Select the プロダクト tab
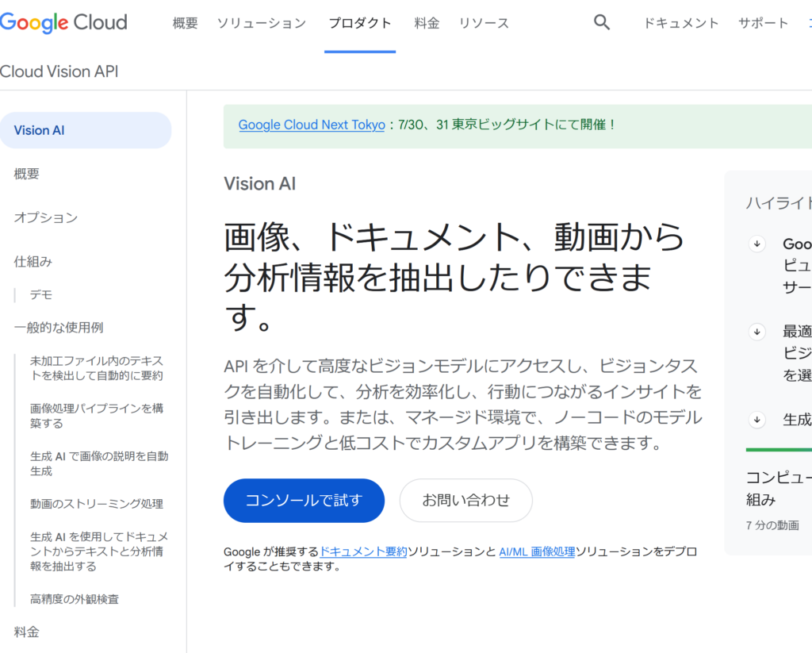The width and height of the screenshot is (812, 653). pyautogui.click(x=360, y=23)
